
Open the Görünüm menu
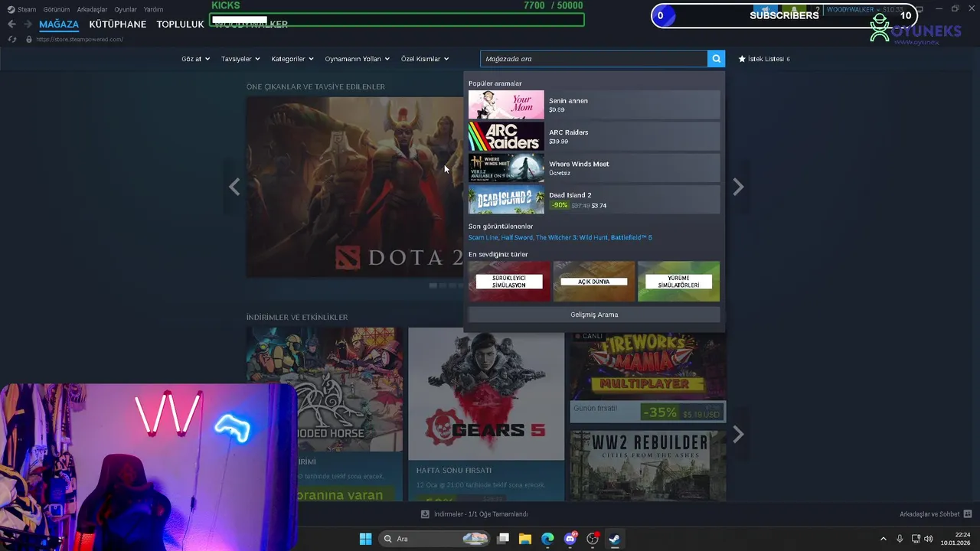(x=57, y=9)
